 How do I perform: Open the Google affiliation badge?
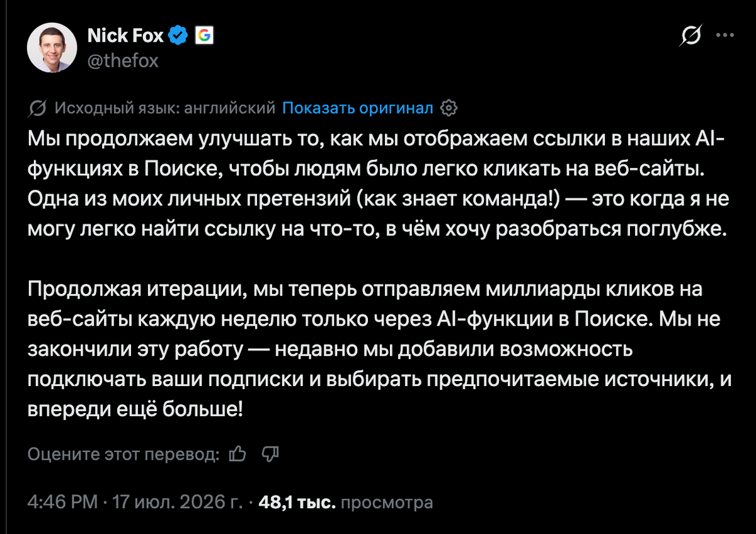pyautogui.click(x=203, y=37)
